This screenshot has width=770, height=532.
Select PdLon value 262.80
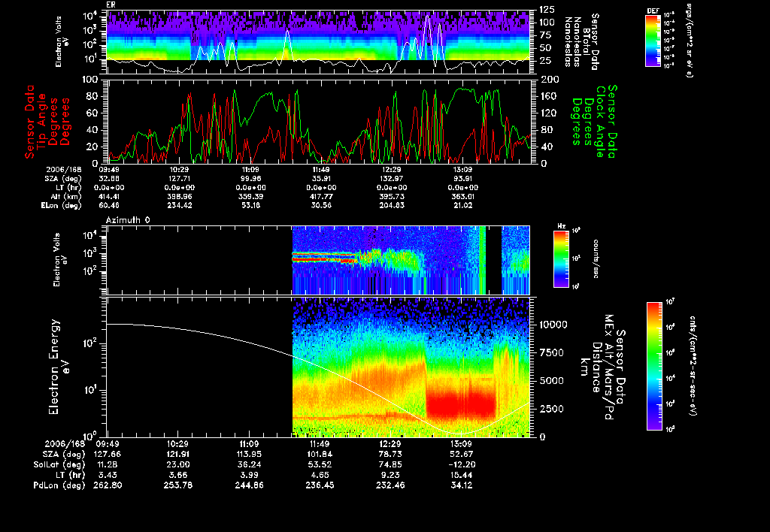(108, 485)
